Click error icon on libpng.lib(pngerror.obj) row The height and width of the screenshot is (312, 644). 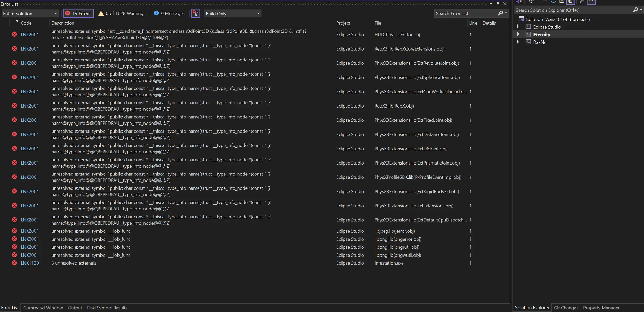point(14,239)
